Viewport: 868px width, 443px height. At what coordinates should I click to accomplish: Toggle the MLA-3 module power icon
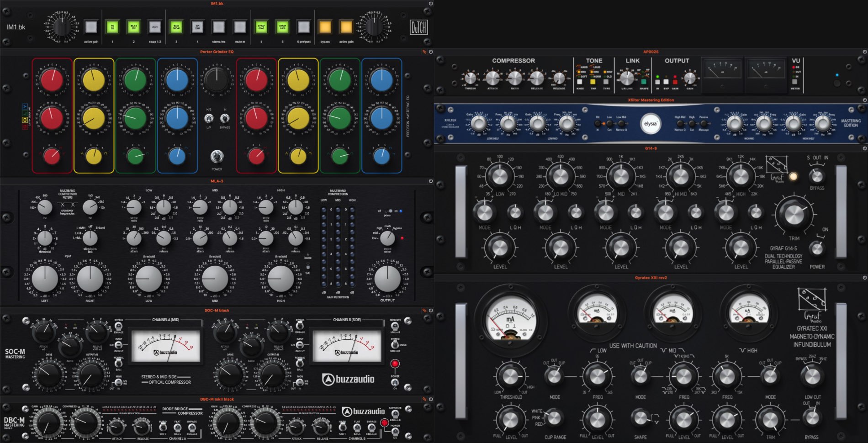(x=430, y=181)
